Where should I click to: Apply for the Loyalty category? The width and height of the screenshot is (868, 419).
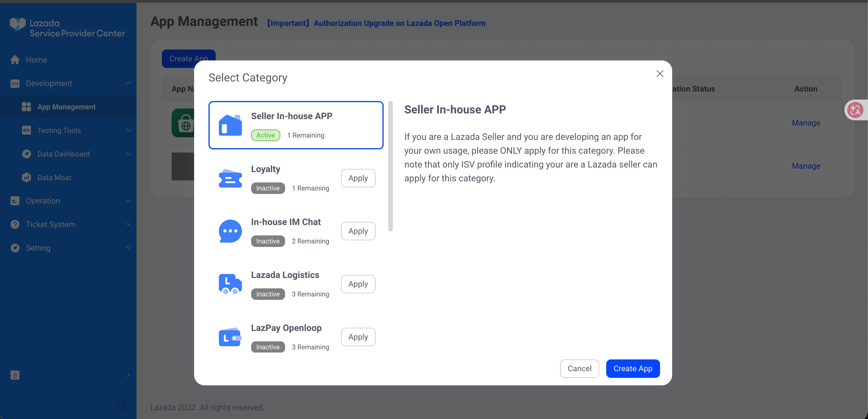[358, 178]
